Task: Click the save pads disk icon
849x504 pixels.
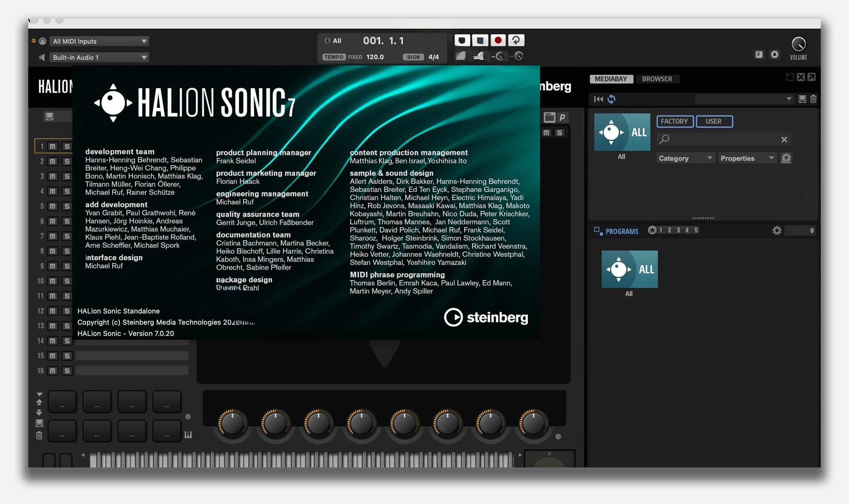Action: (39, 423)
